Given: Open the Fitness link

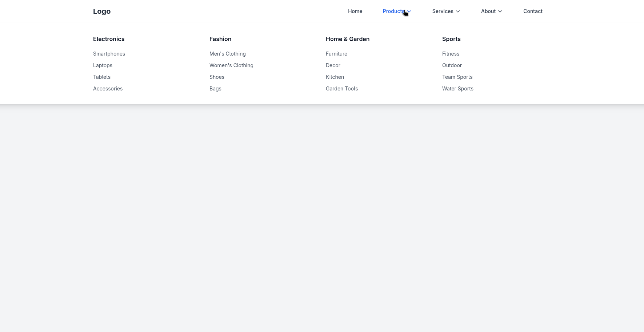Looking at the screenshot, I should pos(451,54).
